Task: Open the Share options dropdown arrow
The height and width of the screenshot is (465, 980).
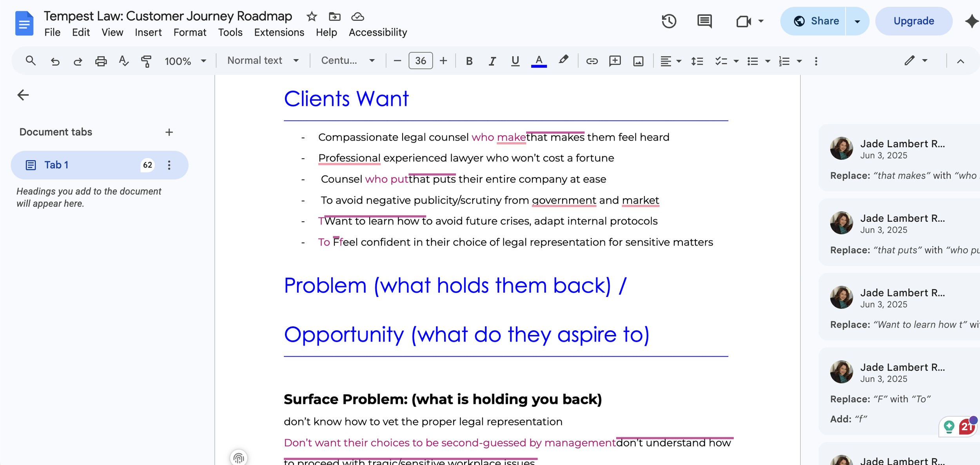Action: coord(857,21)
